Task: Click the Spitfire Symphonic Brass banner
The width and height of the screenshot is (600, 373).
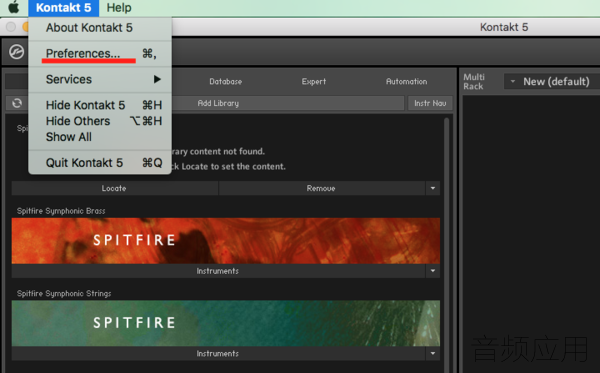Action: pyautogui.click(x=226, y=241)
